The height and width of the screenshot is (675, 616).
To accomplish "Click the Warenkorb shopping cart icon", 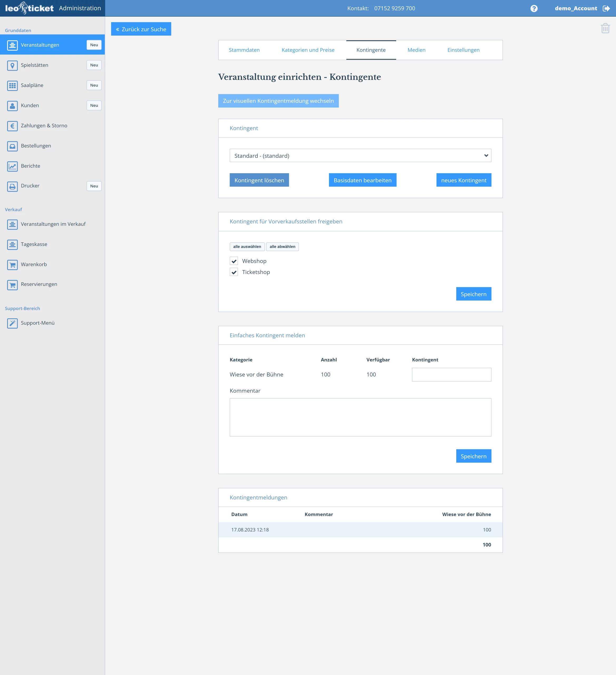I will click(x=12, y=264).
